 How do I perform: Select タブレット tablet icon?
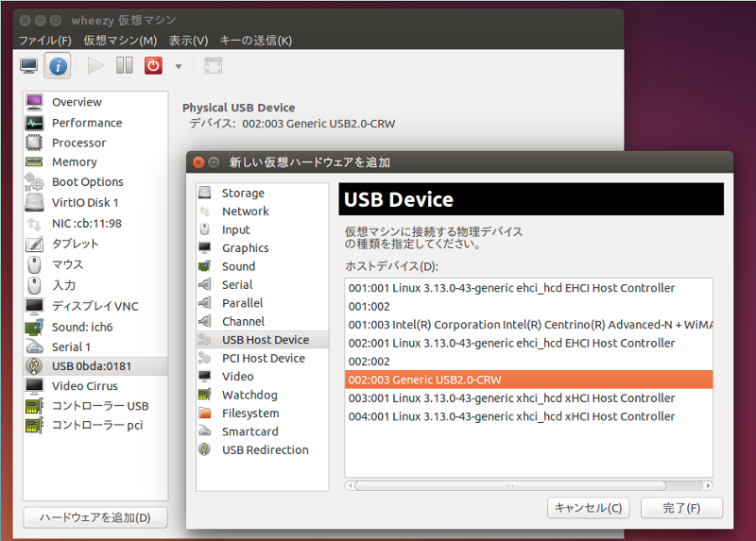point(34,244)
